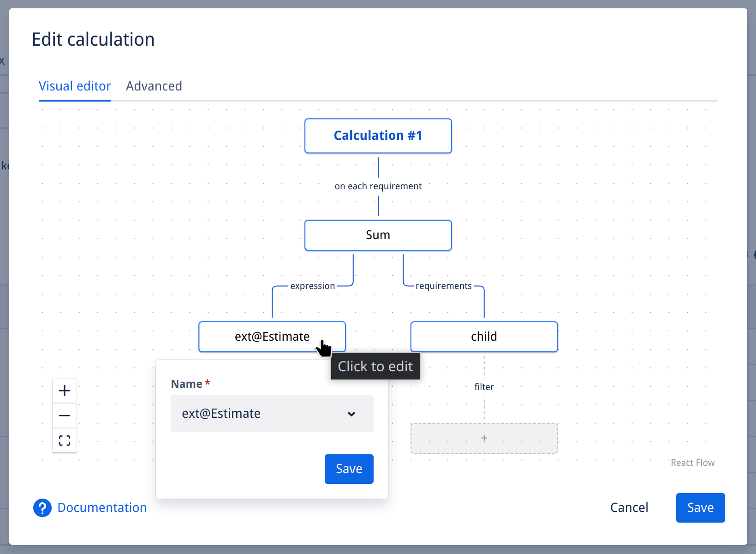Open the Name dropdown showing ext@Estimate
Screen dimensions: 756x554
pos(272,414)
